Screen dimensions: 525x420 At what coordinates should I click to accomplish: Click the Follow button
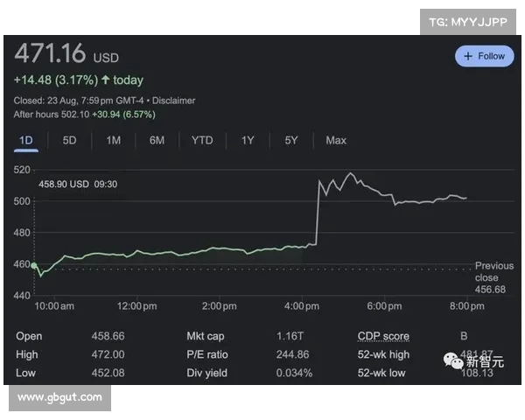(x=484, y=56)
